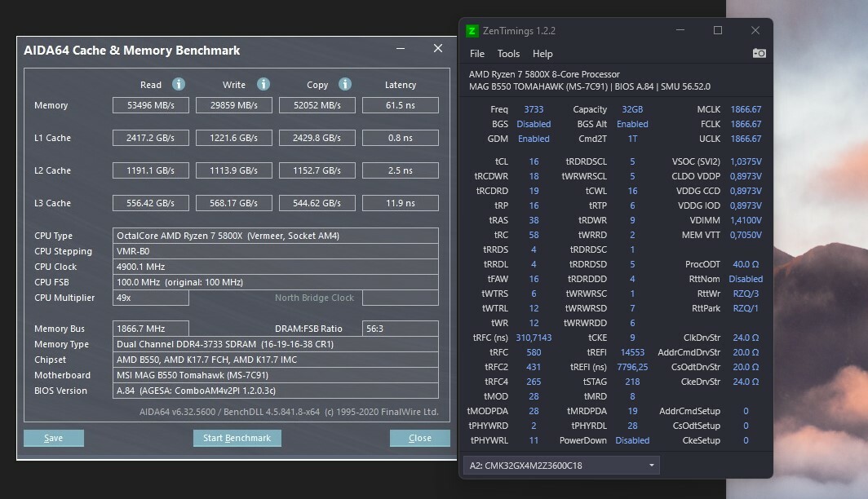Screen dimensions: 868x499
Task: Open the Help menu in ZenTimings
Action: [542, 54]
